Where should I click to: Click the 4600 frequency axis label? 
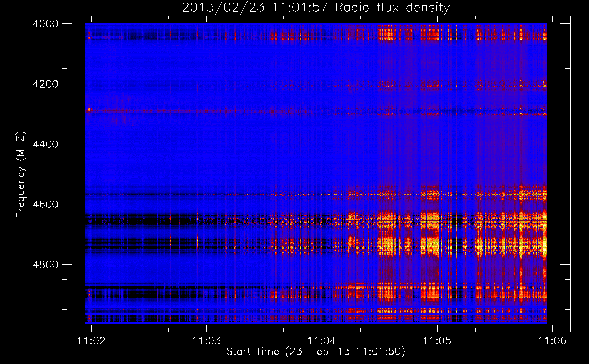tap(45, 204)
